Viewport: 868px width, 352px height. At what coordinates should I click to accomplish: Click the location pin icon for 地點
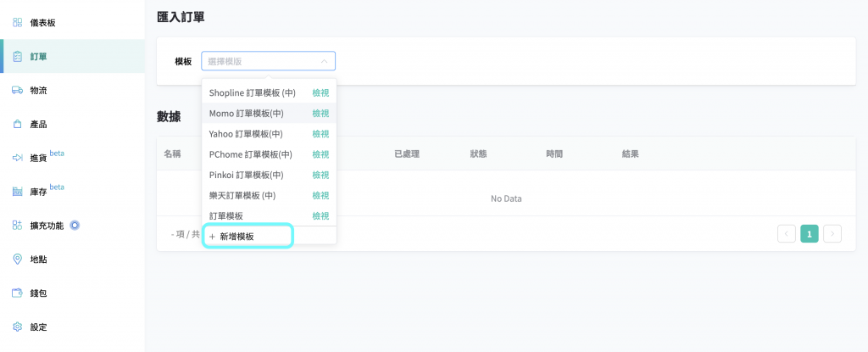pos(17,260)
